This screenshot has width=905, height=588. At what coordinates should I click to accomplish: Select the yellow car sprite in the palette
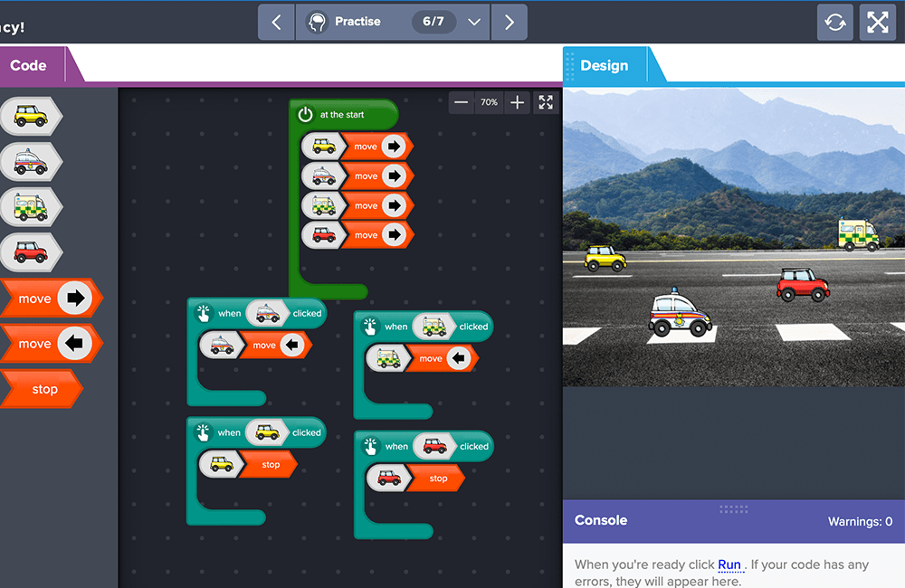click(32, 116)
